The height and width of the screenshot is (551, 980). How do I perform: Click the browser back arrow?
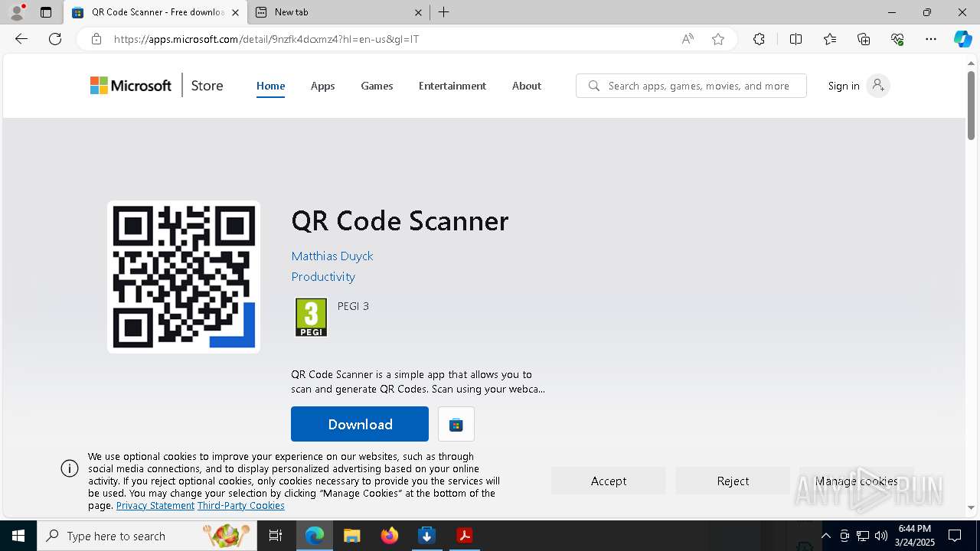point(21,39)
